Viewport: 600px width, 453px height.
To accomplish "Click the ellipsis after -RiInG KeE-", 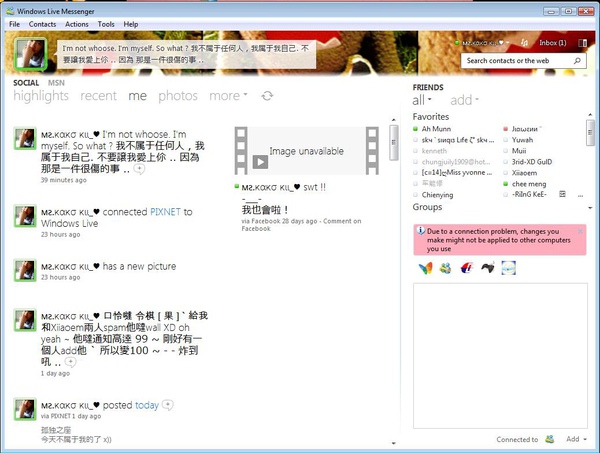I will (580, 195).
